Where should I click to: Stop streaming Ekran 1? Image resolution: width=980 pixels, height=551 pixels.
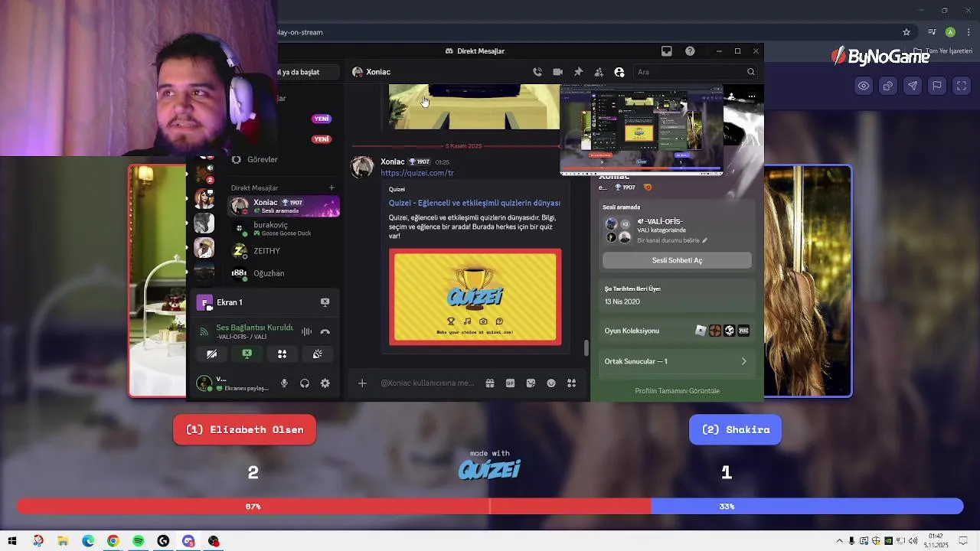click(x=325, y=302)
